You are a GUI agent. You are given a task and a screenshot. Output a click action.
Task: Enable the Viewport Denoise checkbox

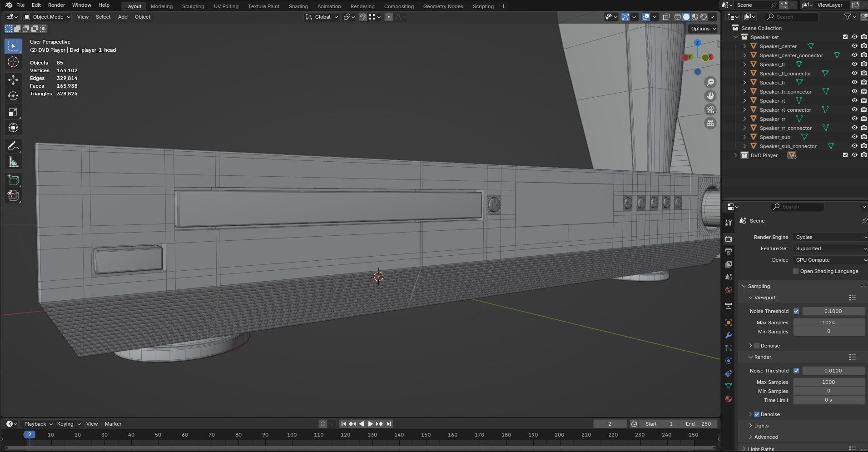click(x=757, y=346)
